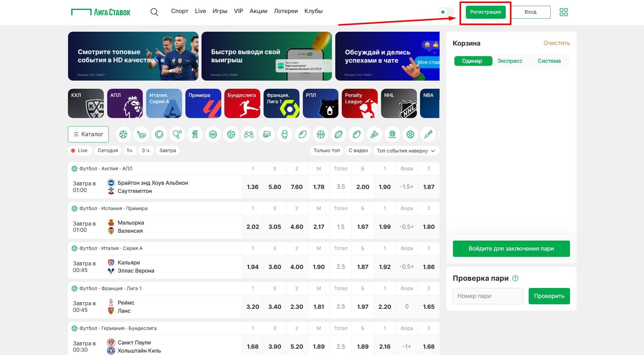Image resolution: width=644 pixels, height=355 pixels.
Task: Expand 'Топ события наверху' sorting dropdown
Action: (x=406, y=151)
